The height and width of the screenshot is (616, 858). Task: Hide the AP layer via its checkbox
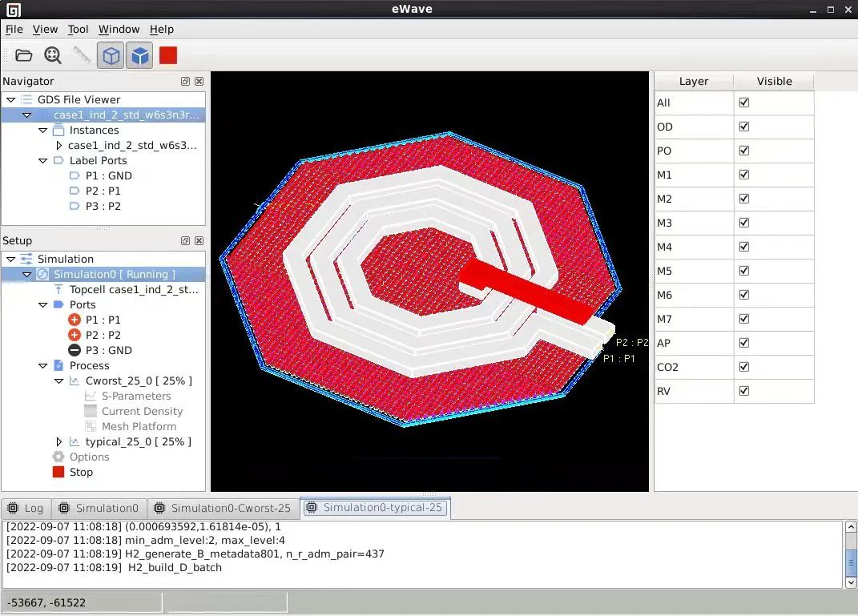(x=744, y=343)
